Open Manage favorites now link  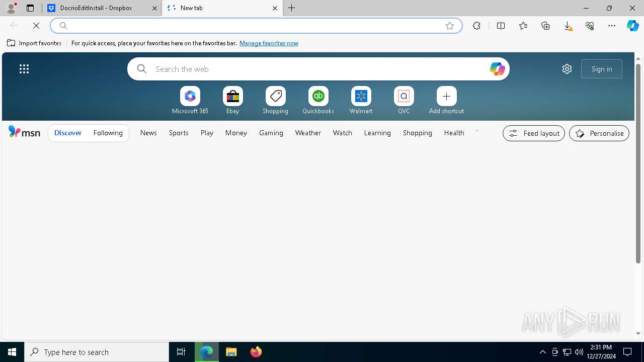click(x=269, y=43)
